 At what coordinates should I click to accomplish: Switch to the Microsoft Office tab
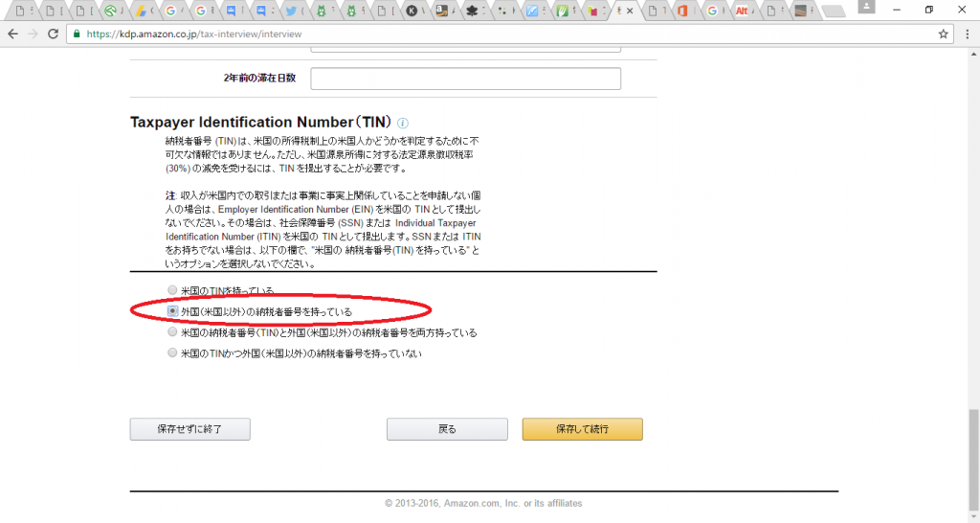pyautogui.click(x=682, y=11)
